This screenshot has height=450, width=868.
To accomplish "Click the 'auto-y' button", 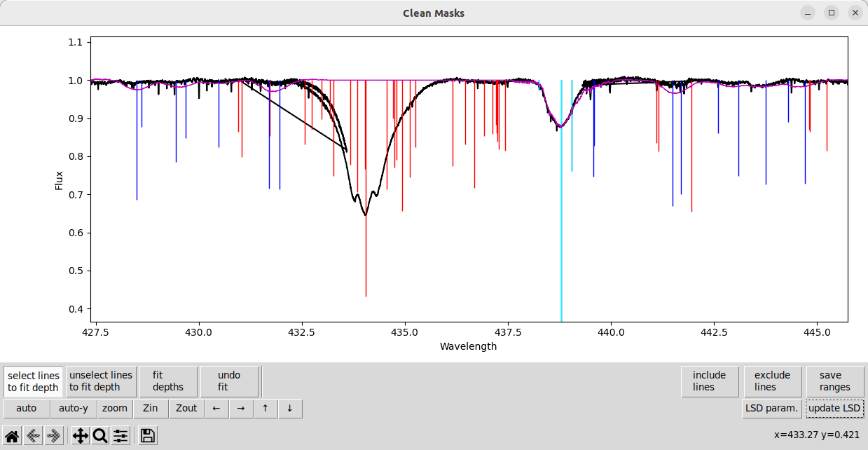I will pos(74,408).
